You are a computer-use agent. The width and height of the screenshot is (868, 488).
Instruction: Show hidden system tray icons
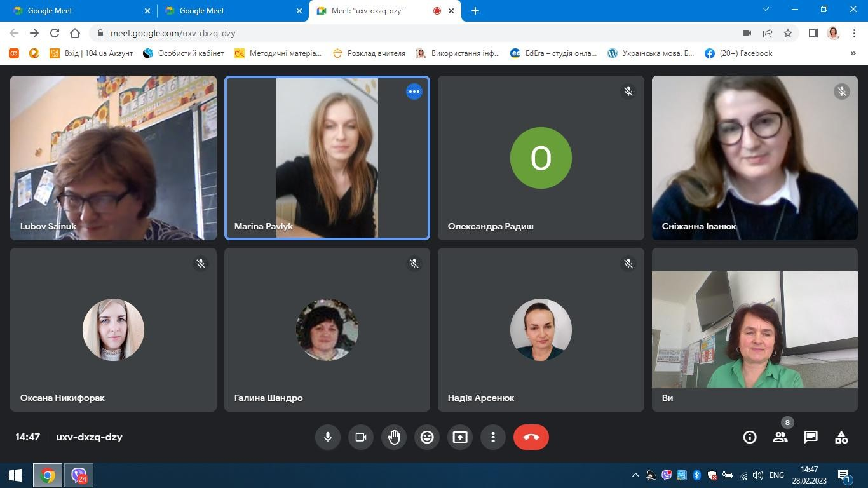(x=635, y=475)
